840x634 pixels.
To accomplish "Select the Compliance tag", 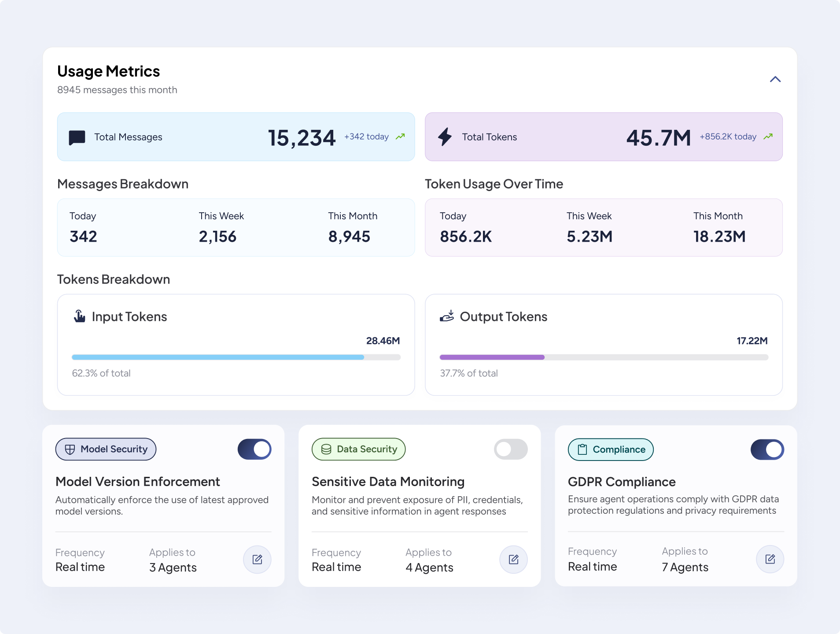I will [x=611, y=450].
